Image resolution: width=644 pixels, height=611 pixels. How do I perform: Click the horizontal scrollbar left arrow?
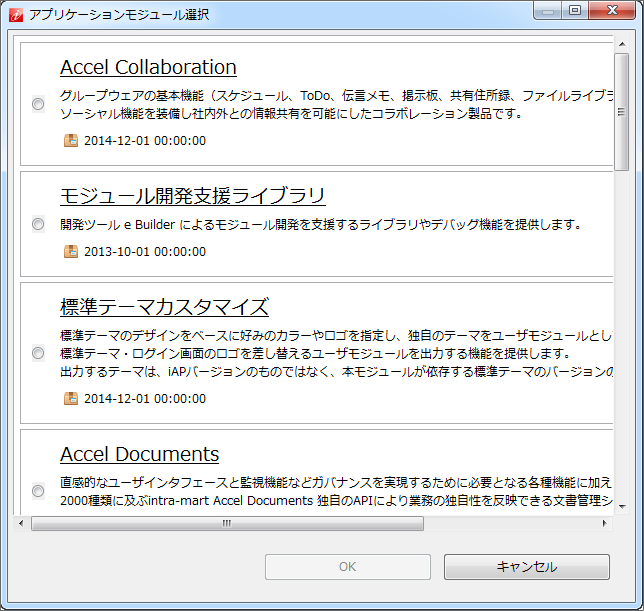click(21, 524)
